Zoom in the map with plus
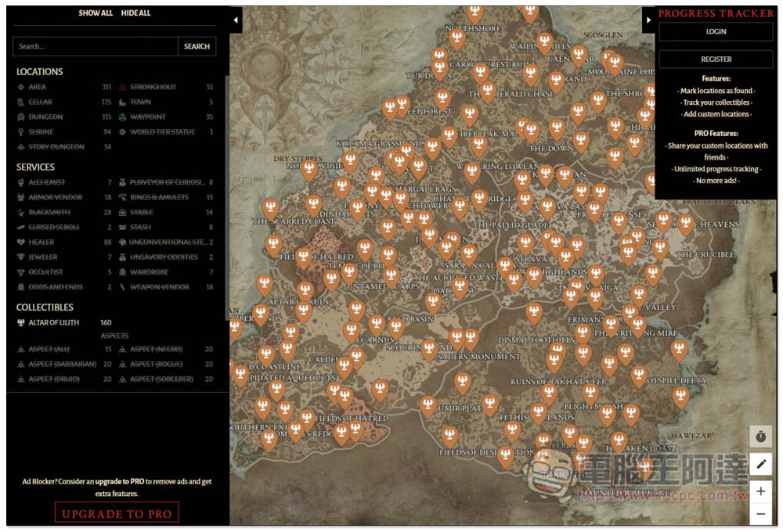The image size is (783, 532). point(760,491)
